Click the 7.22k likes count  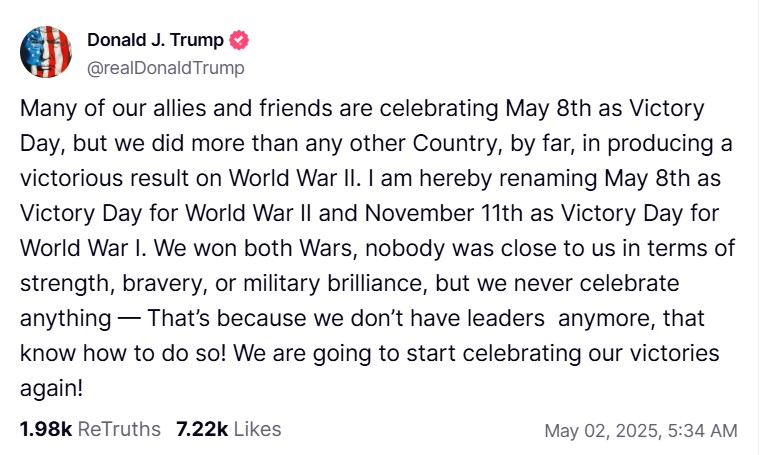point(201,429)
